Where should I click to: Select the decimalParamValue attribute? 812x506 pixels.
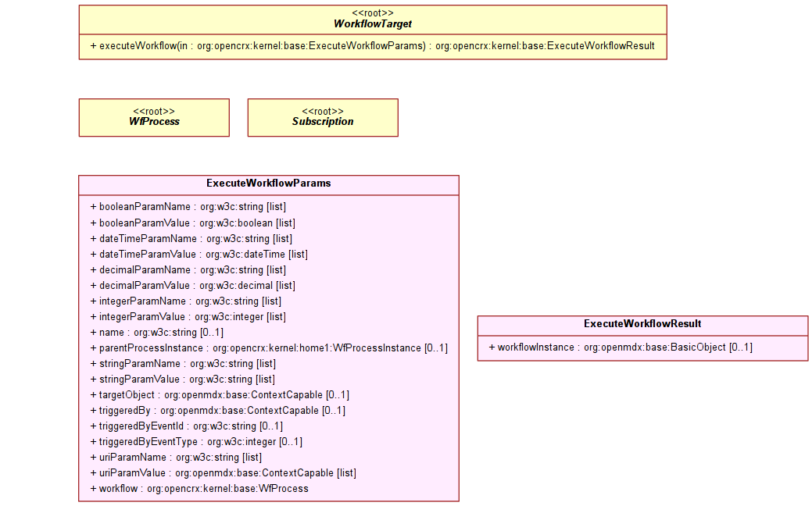[x=192, y=286]
